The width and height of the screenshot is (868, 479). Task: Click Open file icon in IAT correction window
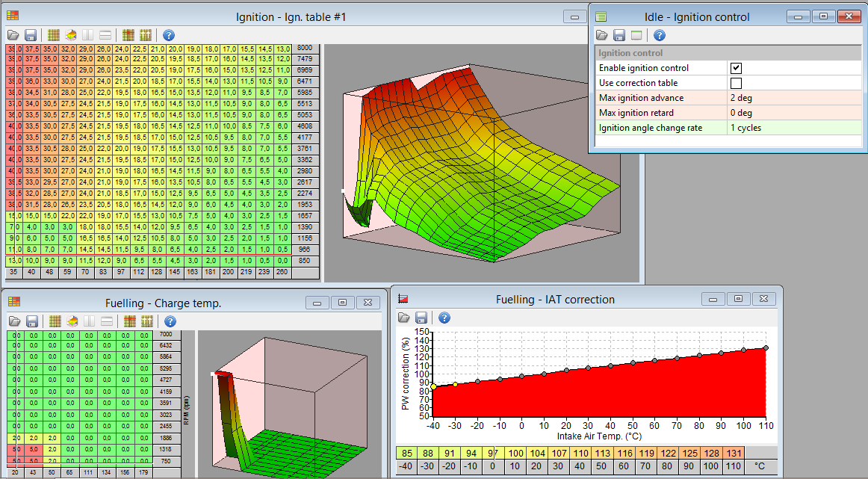[404, 318]
